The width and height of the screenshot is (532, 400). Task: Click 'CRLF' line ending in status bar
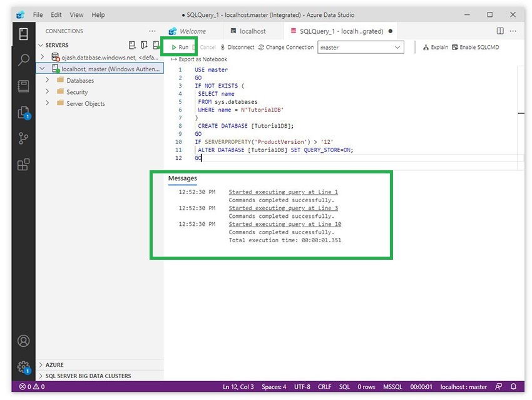click(x=324, y=386)
